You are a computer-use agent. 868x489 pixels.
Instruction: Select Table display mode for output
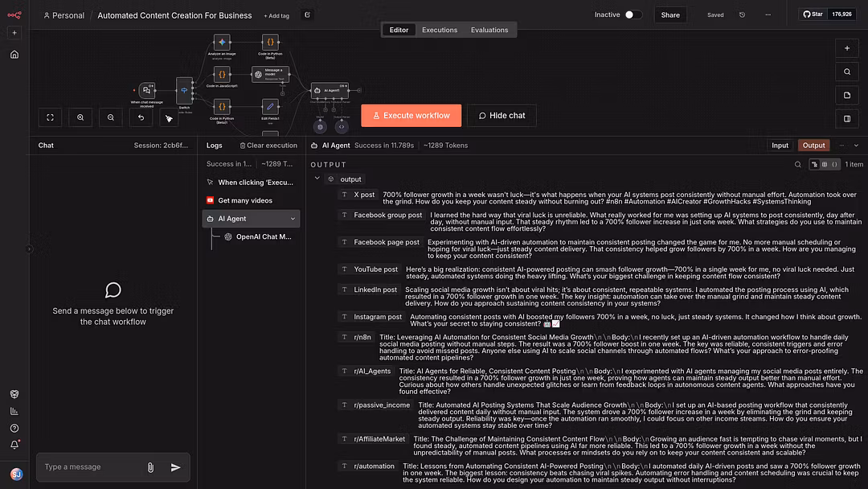pos(825,165)
